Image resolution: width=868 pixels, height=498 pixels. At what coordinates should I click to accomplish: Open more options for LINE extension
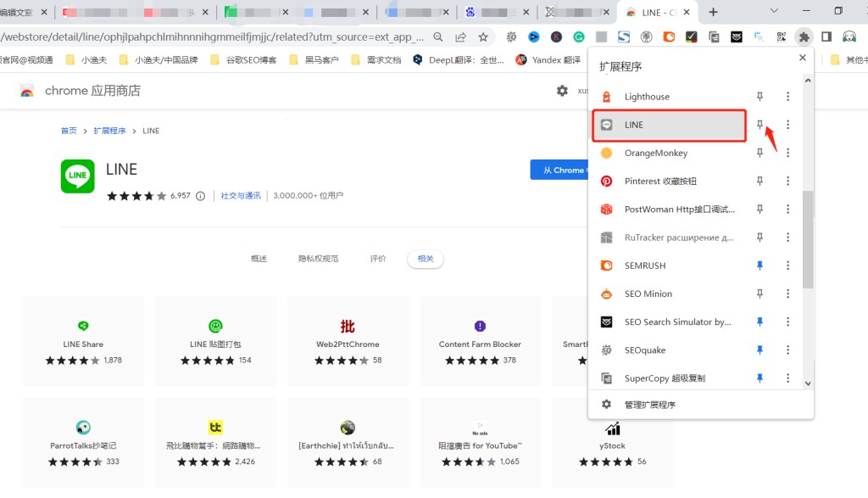[x=787, y=125]
